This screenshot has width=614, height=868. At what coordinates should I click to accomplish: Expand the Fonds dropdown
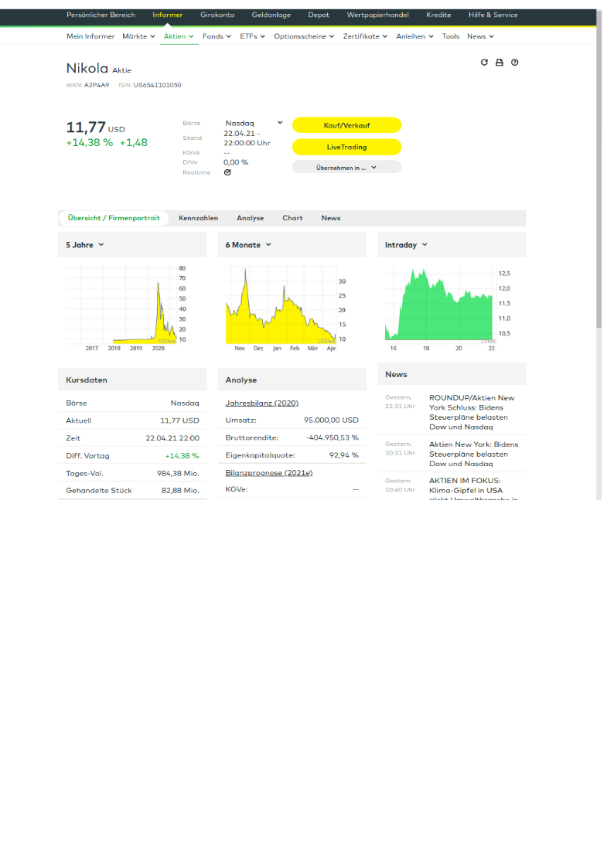217,36
